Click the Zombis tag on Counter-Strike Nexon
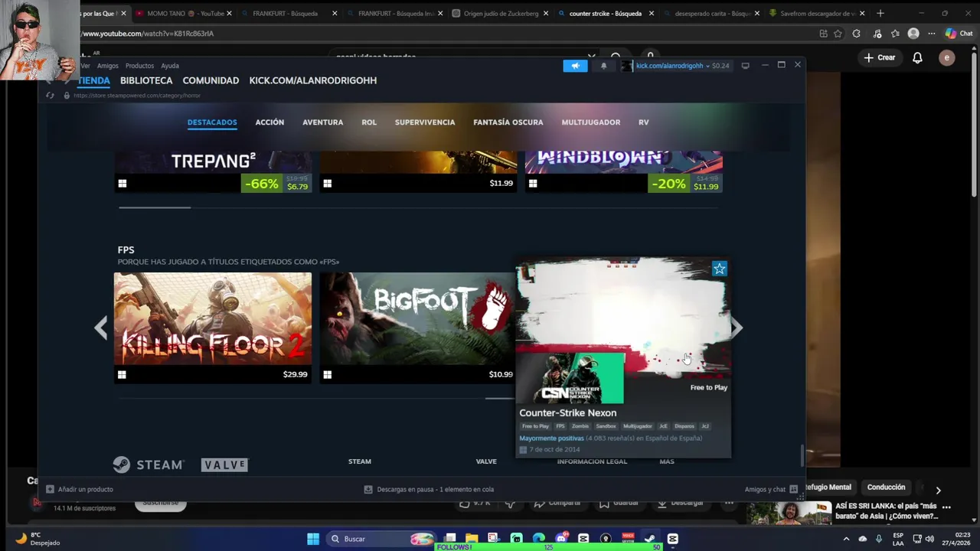Screen dimensions: 980x551 coord(580,426)
